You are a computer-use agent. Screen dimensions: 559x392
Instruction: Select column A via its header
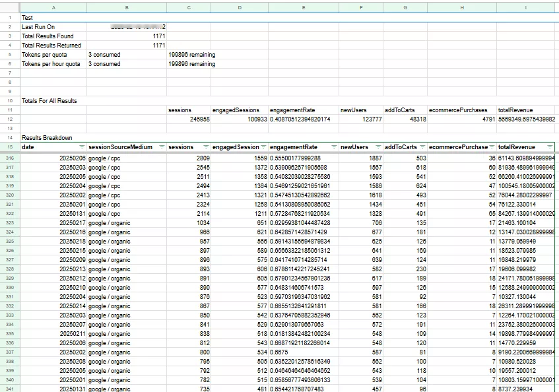[x=53, y=7]
